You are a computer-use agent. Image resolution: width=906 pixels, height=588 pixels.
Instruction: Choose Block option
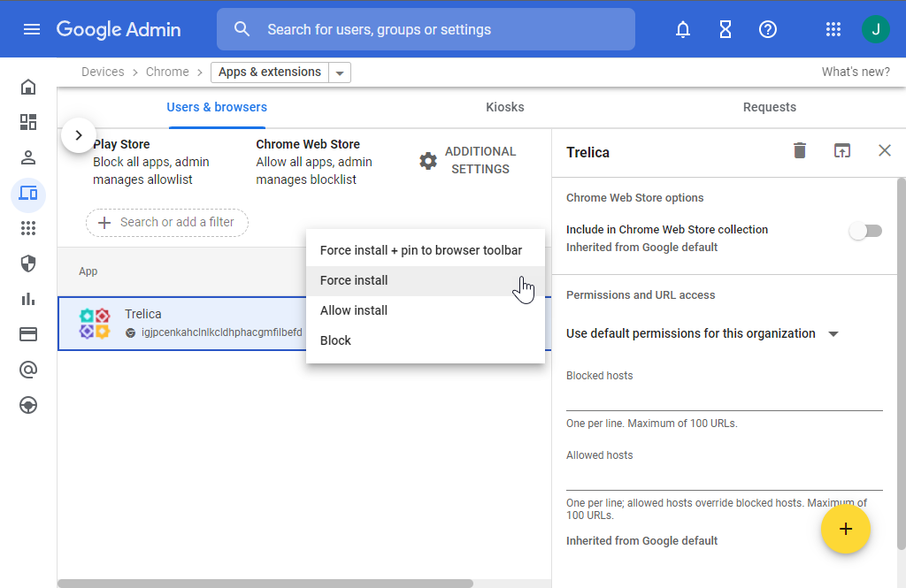tap(426, 340)
